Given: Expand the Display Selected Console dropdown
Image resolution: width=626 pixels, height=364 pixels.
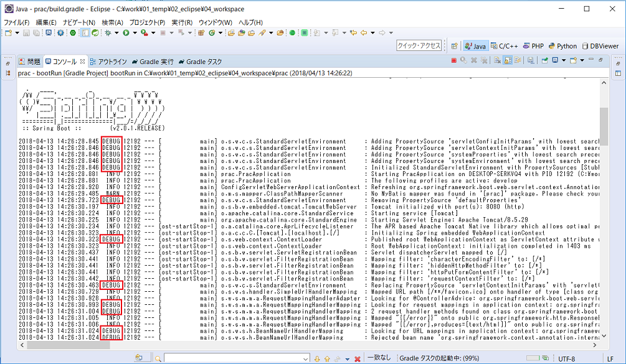Looking at the screenshot, I should (x=563, y=60).
